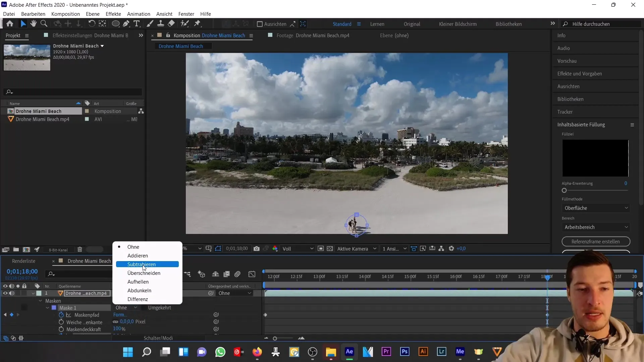Expand the Masken group in timeline
Viewport: 644px width, 362px height.
40,301
